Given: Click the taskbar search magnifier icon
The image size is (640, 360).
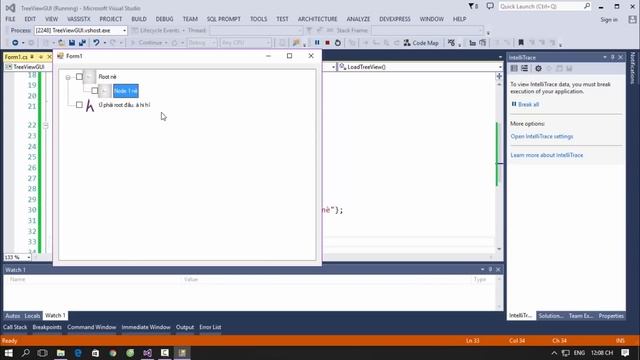Looking at the screenshot, I should coord(26,353).
